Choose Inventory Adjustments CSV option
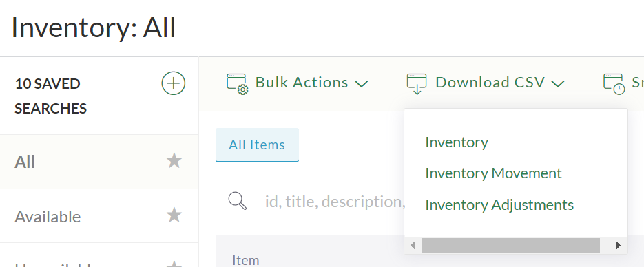The image size is (644, 267). (x=499, y=204)
